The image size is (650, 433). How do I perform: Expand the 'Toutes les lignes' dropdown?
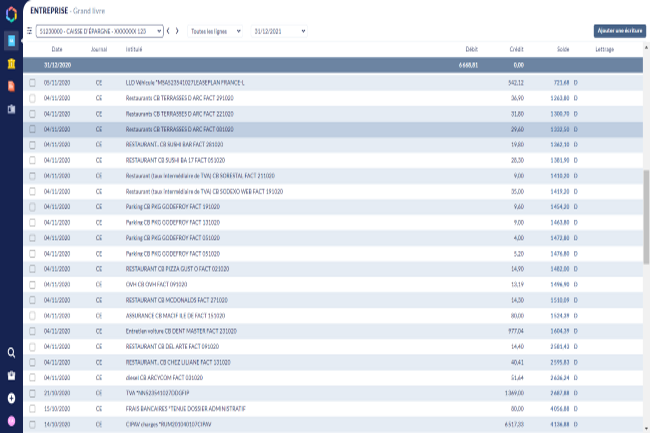[214, 31]
